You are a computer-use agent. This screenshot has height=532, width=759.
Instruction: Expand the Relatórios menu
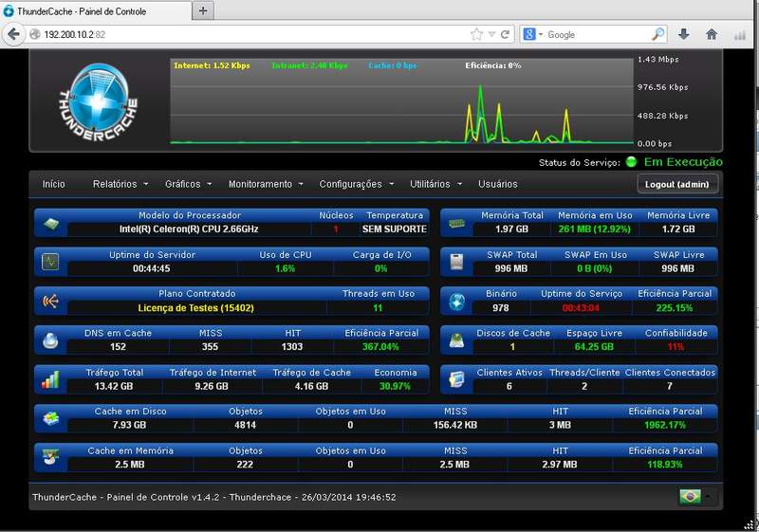[x=120, y=184]
